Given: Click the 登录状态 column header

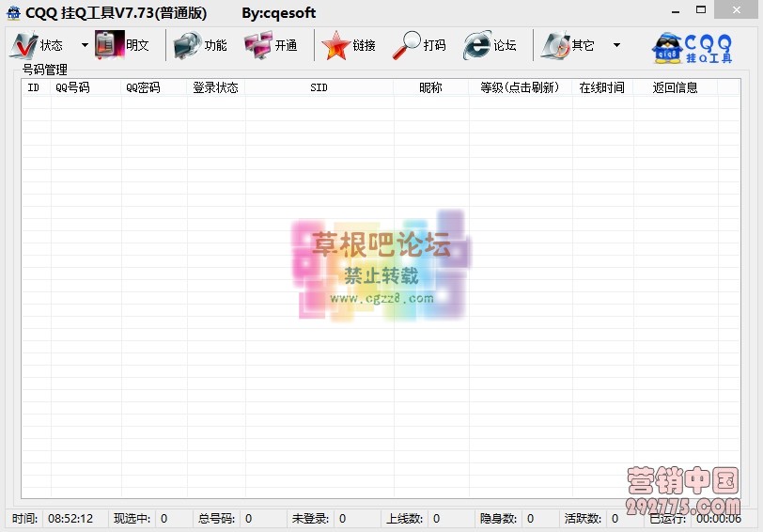Looking at the screenshot, I should click(215, 87).
